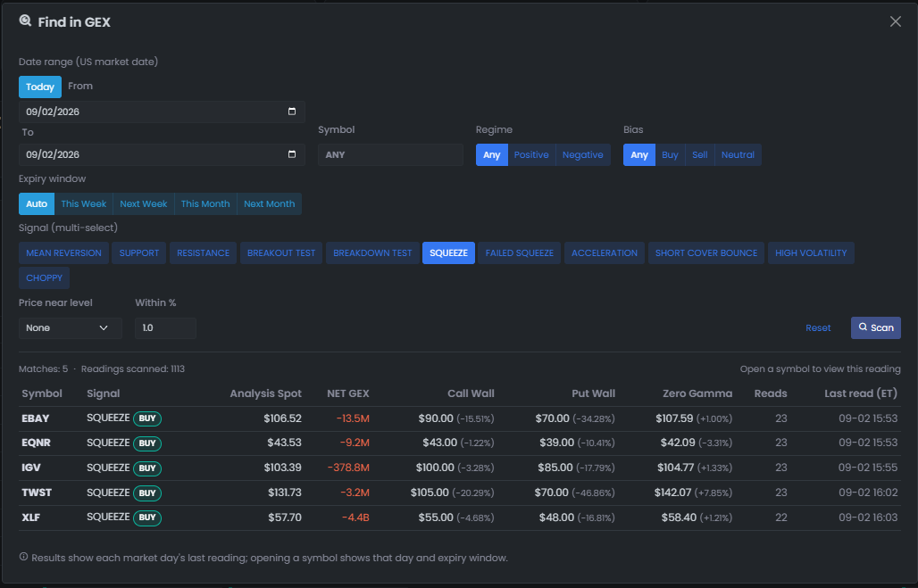
Task: Toggle the CHOPPY signal filter
Action: tap(44, 277)
